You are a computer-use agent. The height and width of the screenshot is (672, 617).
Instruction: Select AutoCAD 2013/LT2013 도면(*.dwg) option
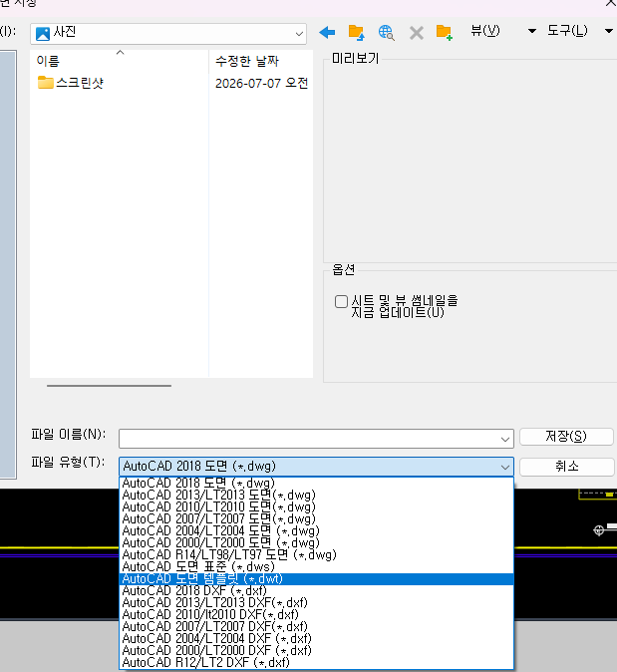tap(316, 495)
